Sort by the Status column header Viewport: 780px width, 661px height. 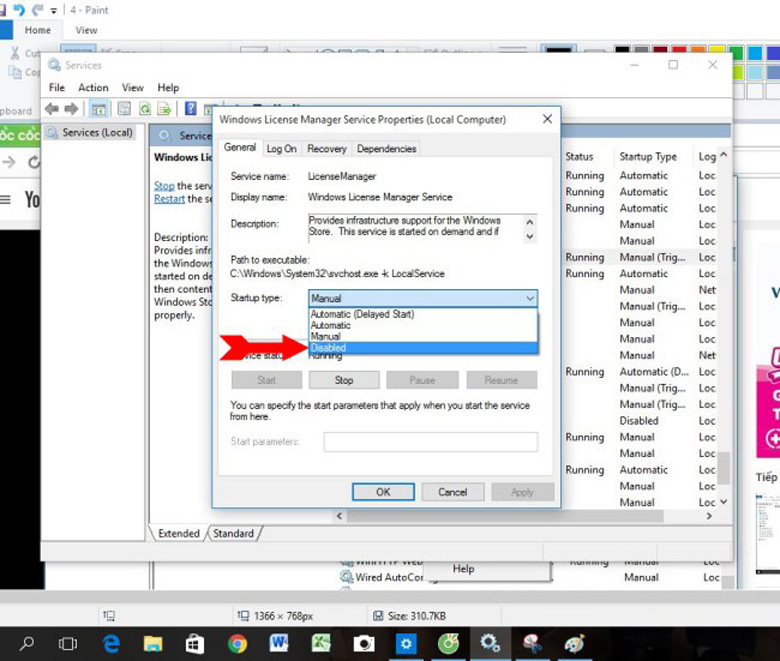click(580, 157)
